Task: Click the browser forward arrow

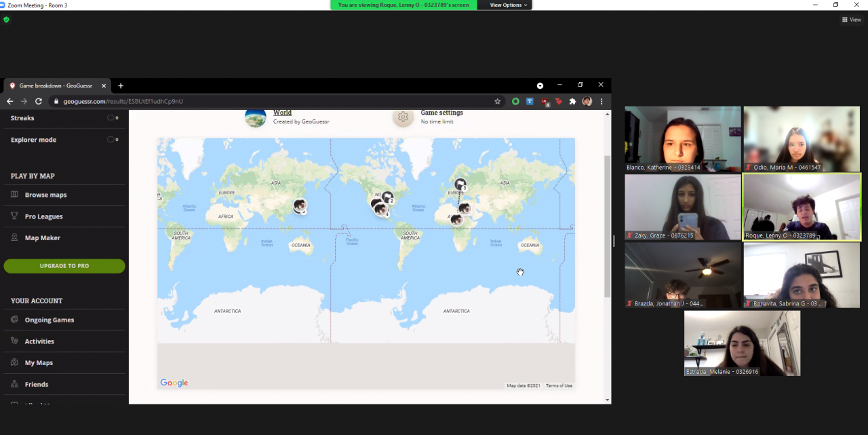Action: coord(24,101)
